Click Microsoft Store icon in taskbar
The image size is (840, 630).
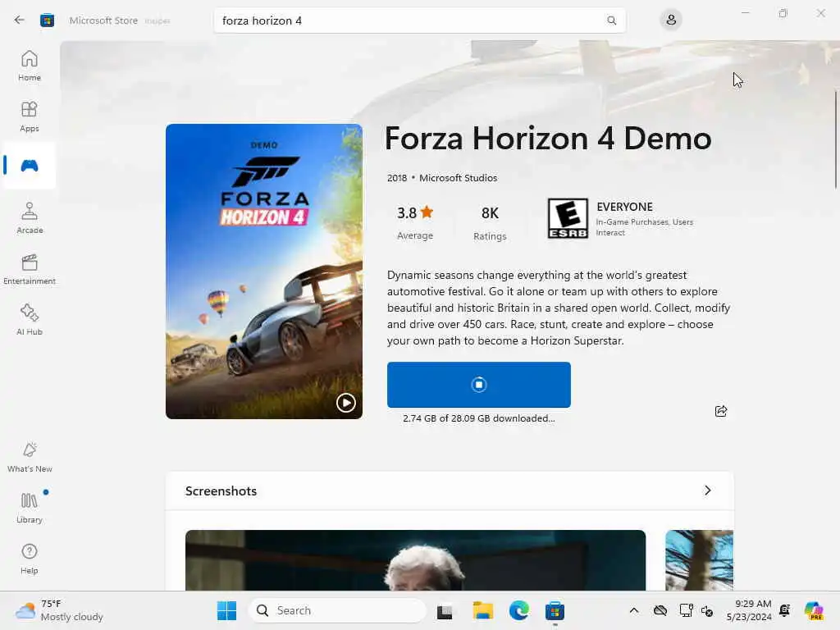pyautogui.click(x=555, y=610)
